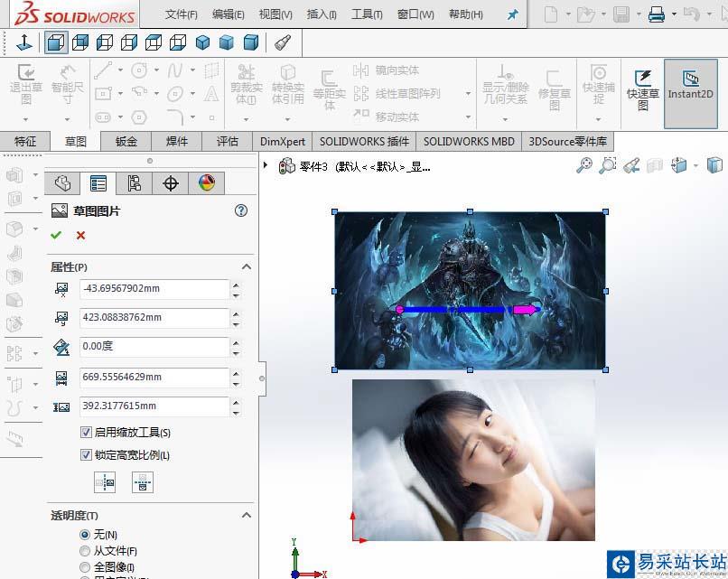Click the horizontal flip image button
728x579 pixels.
105,482
